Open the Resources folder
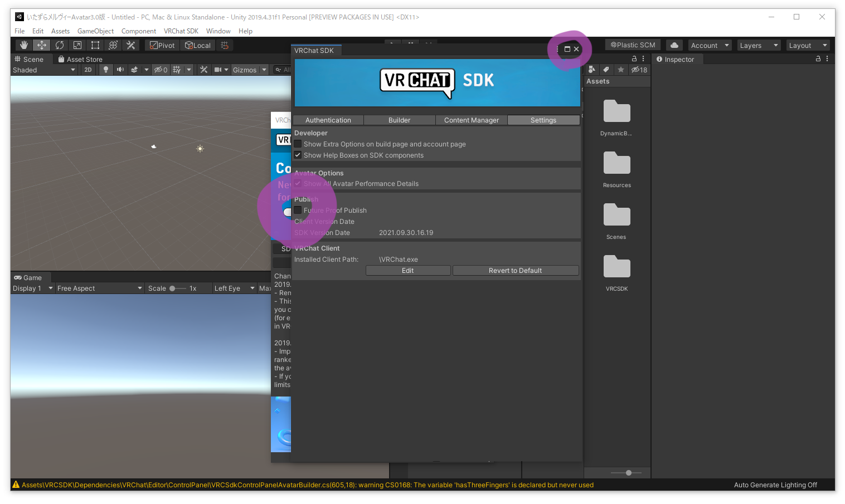Screen dimensions: 845x504 pos(616,169)
